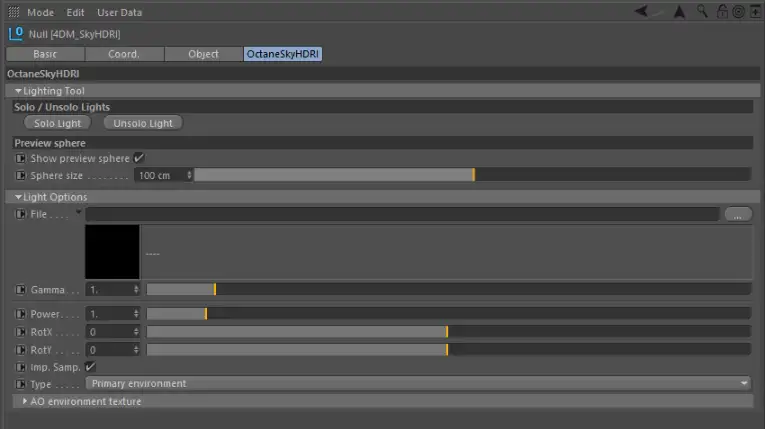Select the OctaneSkyHDRI tab
Viewport: 765px width, 429px height.
(x=282, y=54)
